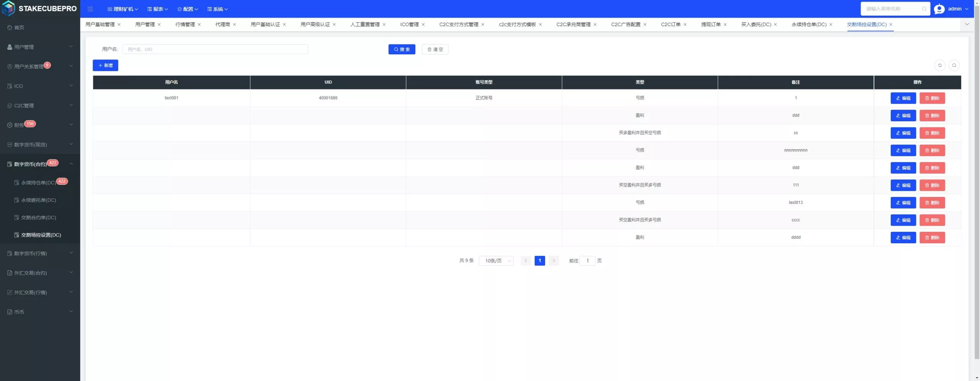Edit the row with remark test013
The height and width of the screenshot is (381, 980).
click(903, 203)
